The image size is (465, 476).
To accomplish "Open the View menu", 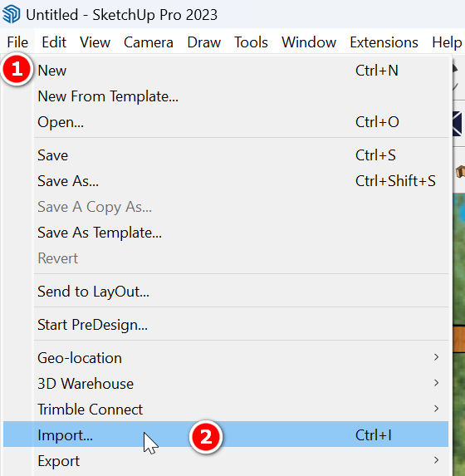I will (95, 42).
